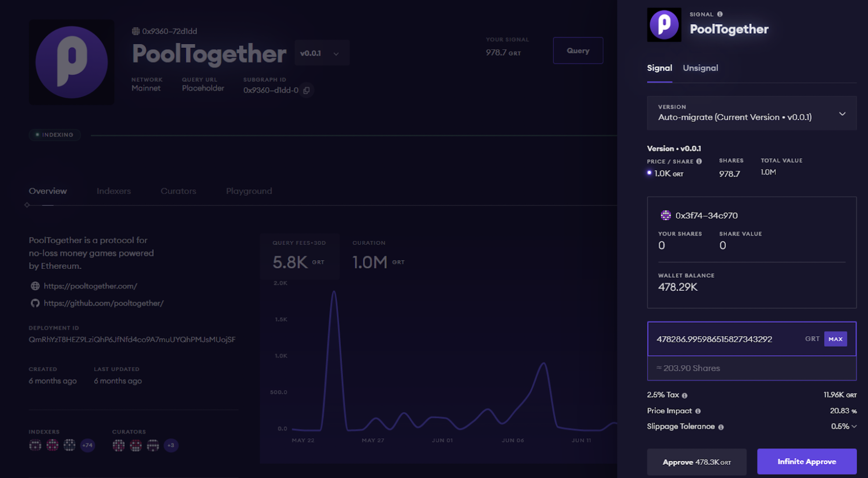Open the v0.0.1 version dropdown
Image resolution: width=868 pixels, height=478 pixels.
coord(322,53)
